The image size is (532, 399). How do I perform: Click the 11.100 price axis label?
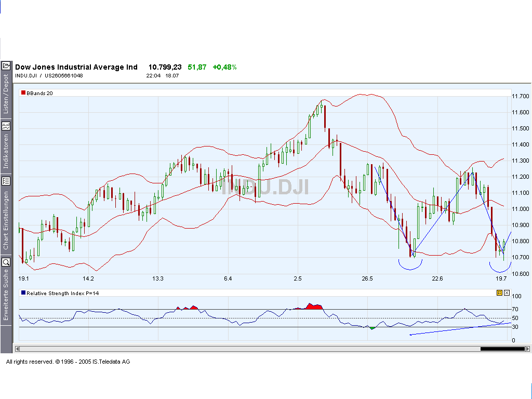tap(521, 193)
